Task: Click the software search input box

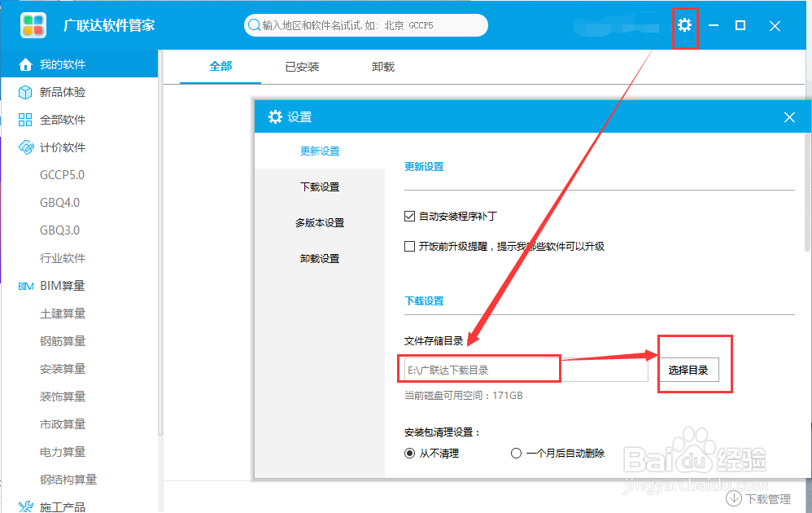Action: click(x=366, y=25)
